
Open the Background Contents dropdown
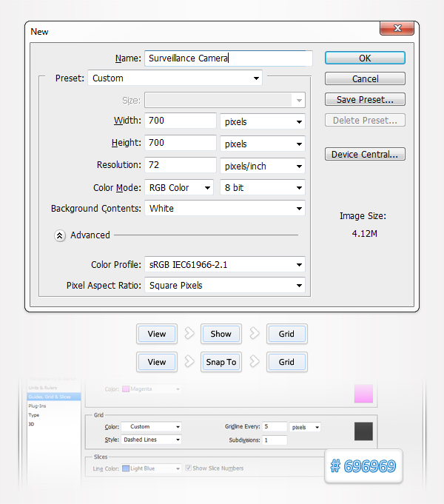tap(224, 209)
